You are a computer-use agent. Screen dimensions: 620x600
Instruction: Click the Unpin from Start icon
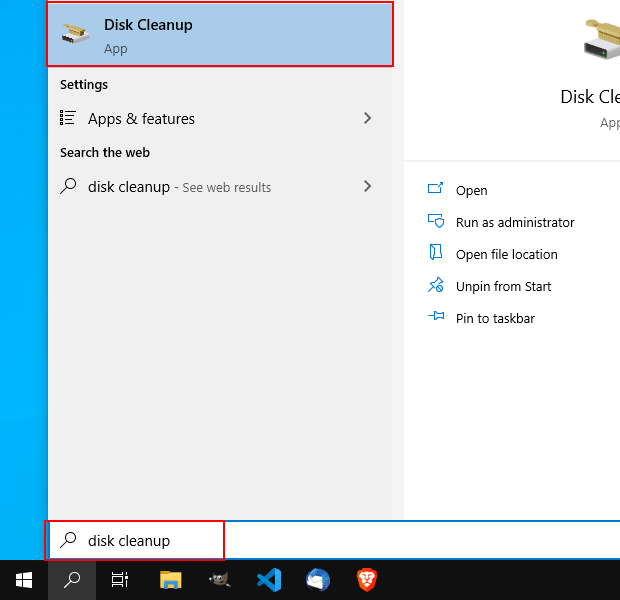(436, 285)
